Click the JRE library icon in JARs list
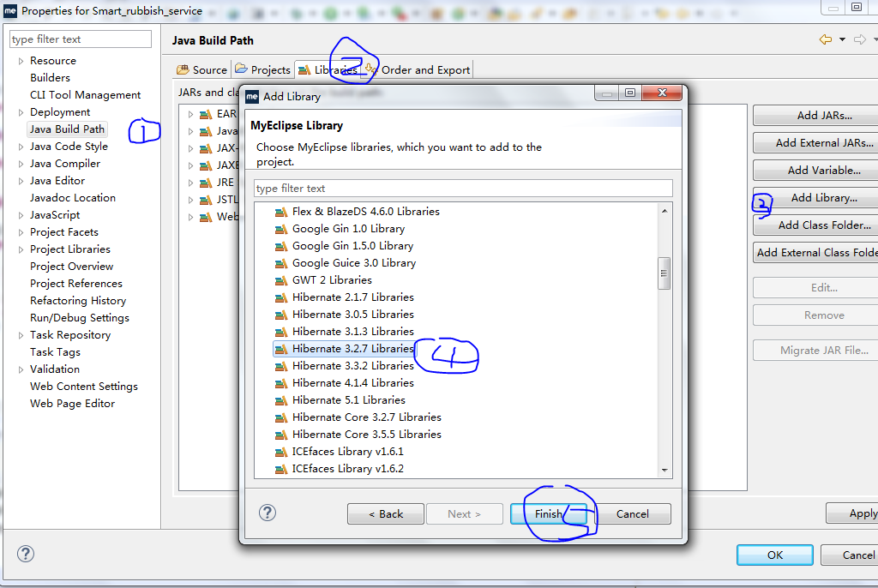 coord(206,183)
